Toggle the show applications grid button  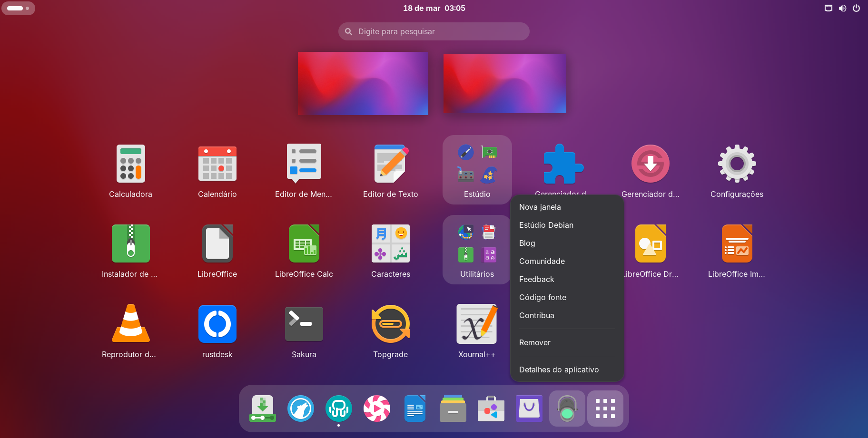click(x=605, y=409)
